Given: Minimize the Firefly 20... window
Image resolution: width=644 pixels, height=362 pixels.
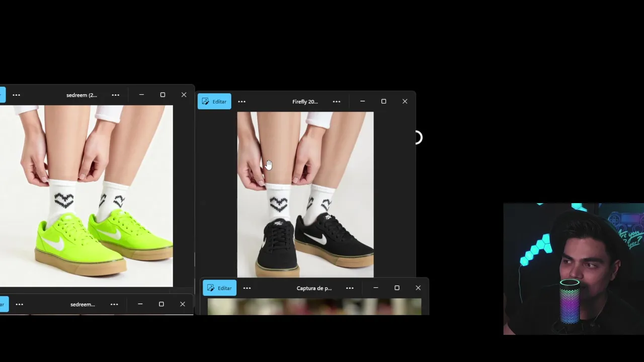Looking at the screenshot, I should coord(362,102).
